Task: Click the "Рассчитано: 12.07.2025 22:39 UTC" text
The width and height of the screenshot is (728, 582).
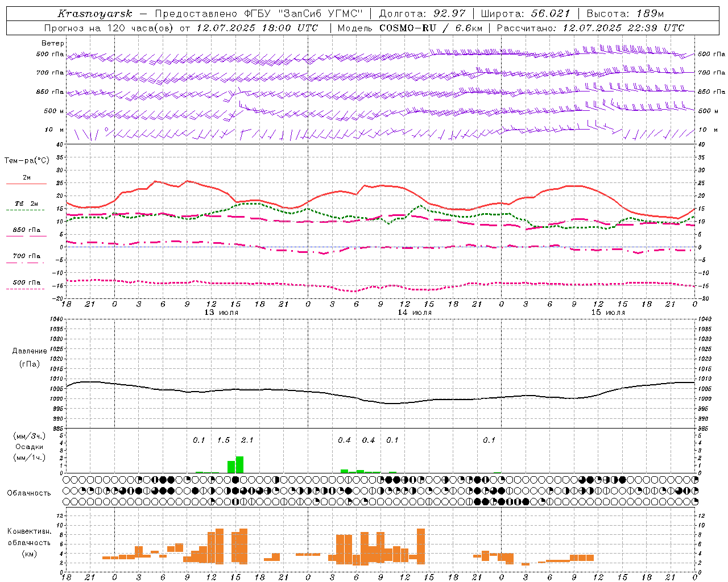Action: [590, 28]
